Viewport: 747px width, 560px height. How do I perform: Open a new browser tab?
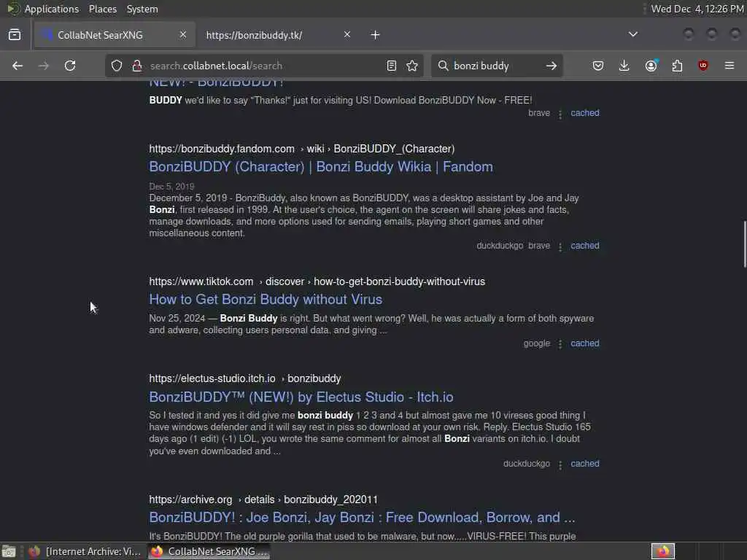tap(376, 35)
